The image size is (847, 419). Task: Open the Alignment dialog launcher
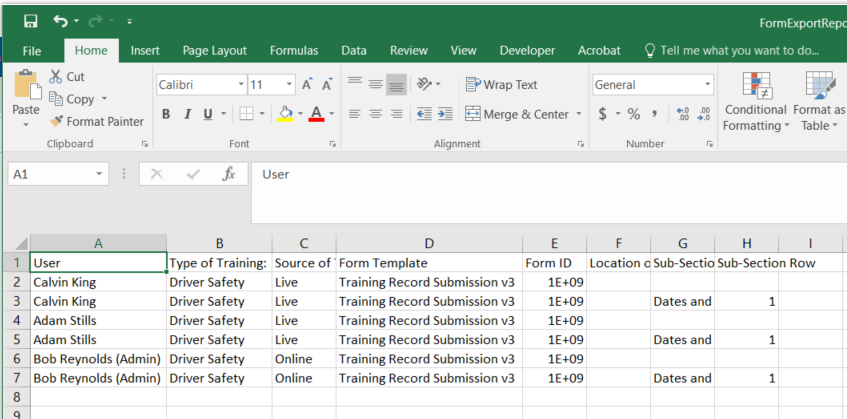pyautogui.click(x=581, y=144)
